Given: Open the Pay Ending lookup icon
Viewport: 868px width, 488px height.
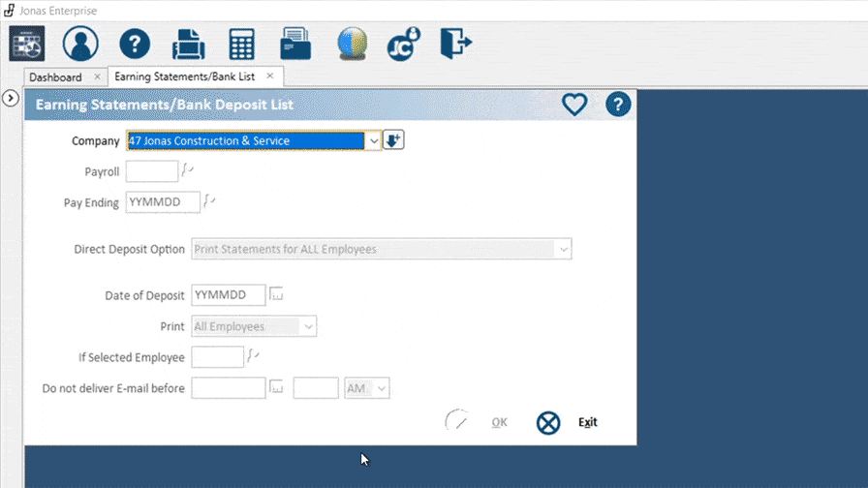Looking at the screenshot, I should 209,200.
